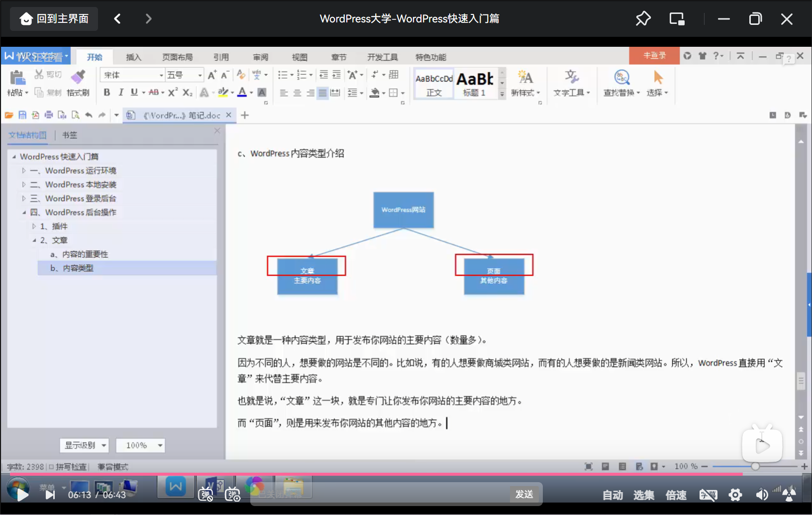The width and height of the screenshot is (812, 515).
Task: Align text left in ribbon
Action: [284, 93]
